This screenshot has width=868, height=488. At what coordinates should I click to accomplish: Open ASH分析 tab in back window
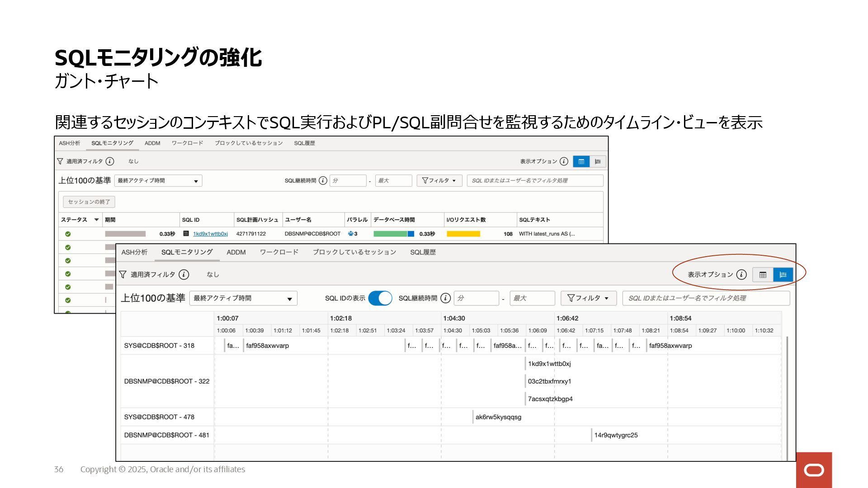(x=70, y=143)
